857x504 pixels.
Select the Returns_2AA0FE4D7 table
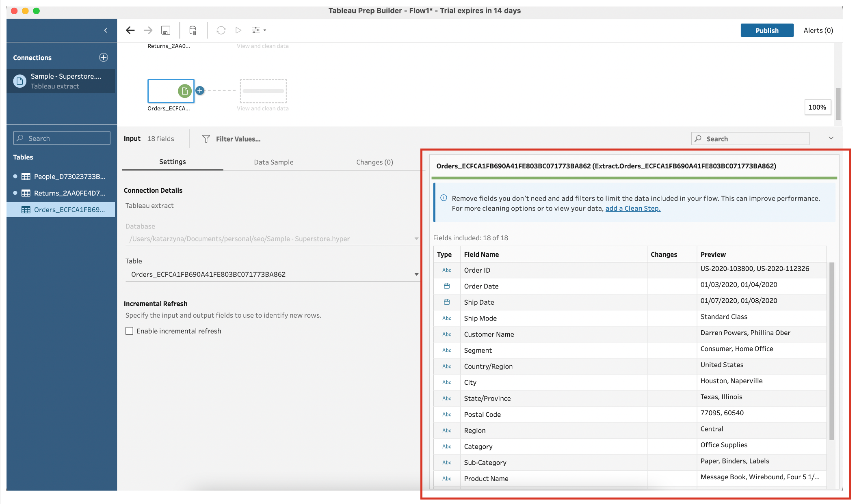[62, 193]
